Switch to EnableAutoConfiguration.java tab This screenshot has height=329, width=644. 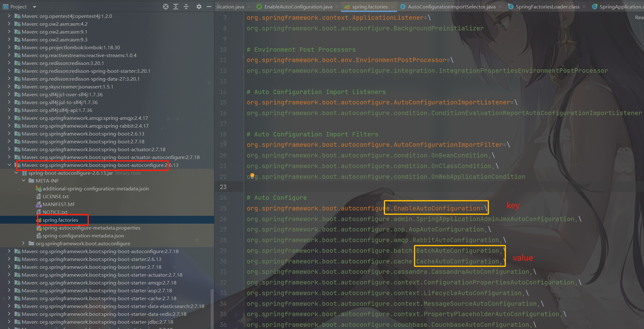click(x=298, y=7)
